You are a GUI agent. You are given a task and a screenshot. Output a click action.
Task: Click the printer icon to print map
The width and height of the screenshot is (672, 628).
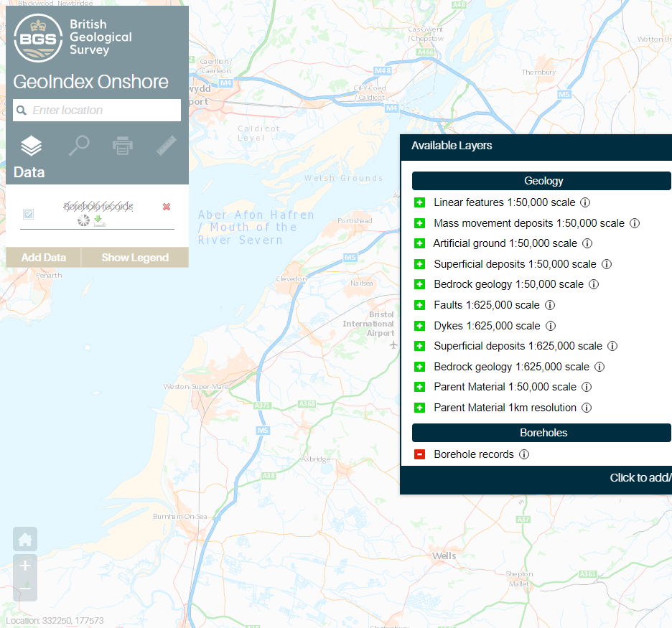click(x=123, y=146)
